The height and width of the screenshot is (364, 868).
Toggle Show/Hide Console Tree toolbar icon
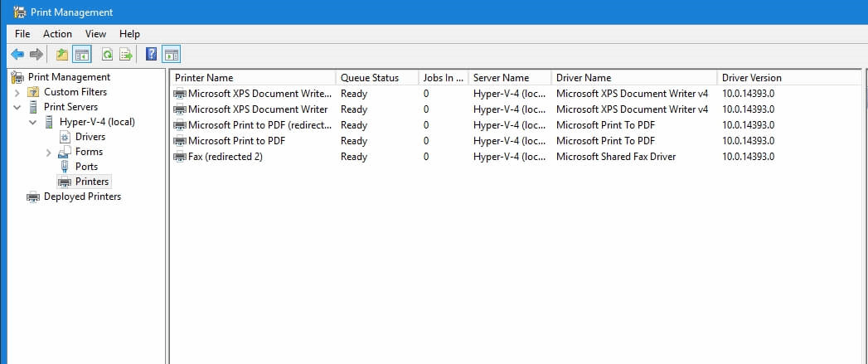click(x=82, y=54)
